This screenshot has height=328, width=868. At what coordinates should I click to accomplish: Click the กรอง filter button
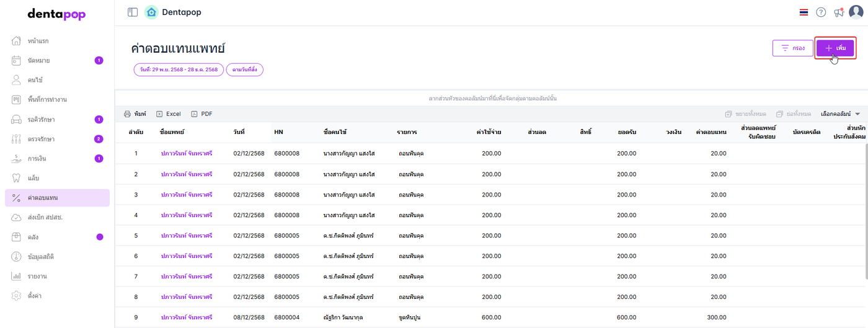click(x=792, y=48)
